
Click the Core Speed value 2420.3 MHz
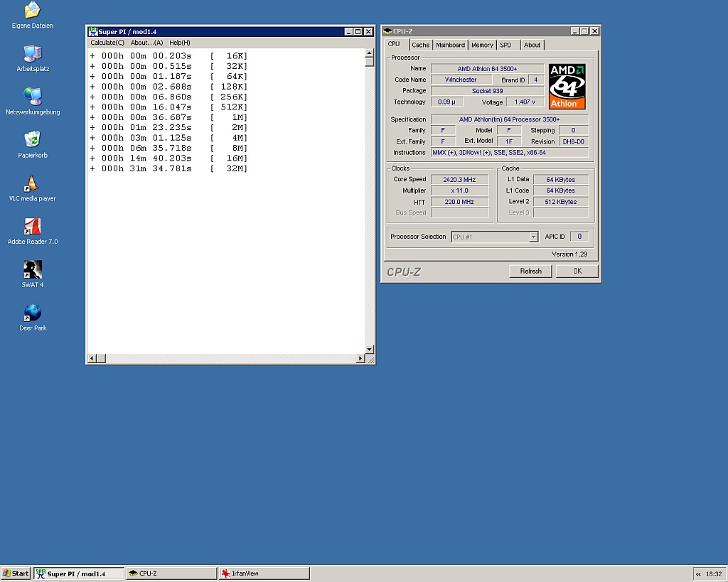pyautogui.click(x=460, y=180)
